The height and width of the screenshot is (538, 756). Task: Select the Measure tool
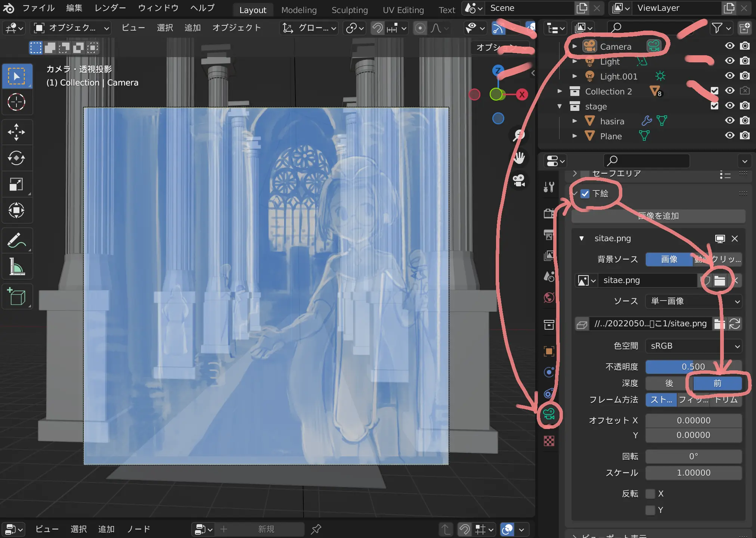tap(16, 266)
